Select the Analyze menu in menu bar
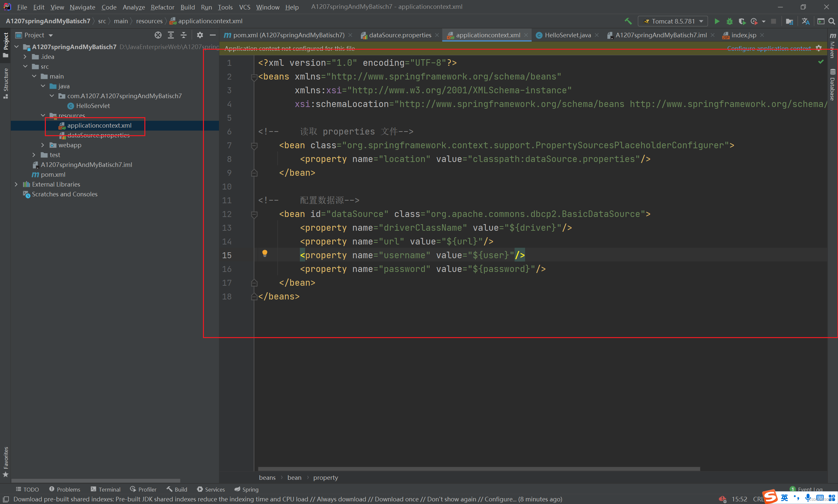 pos(133,7)
